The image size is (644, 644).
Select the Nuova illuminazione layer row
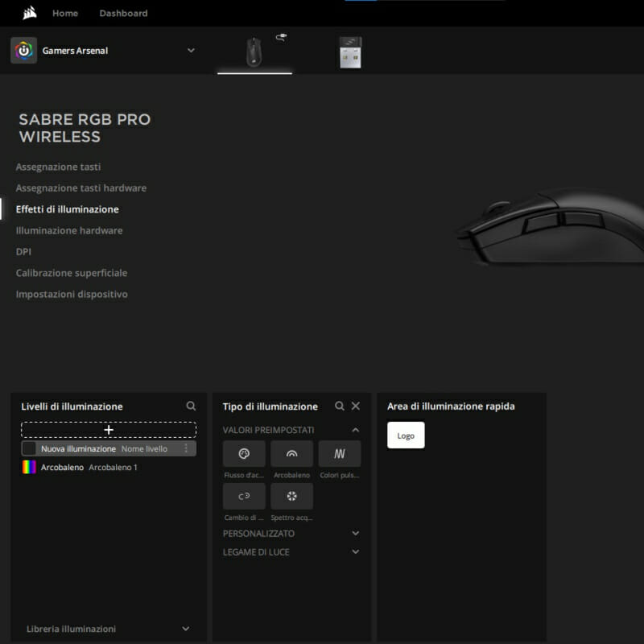pyautogui.click(x=109, y=448)
